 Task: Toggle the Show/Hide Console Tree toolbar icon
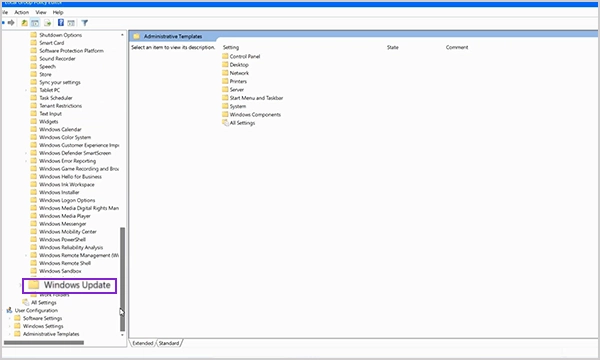pos(35,23)
